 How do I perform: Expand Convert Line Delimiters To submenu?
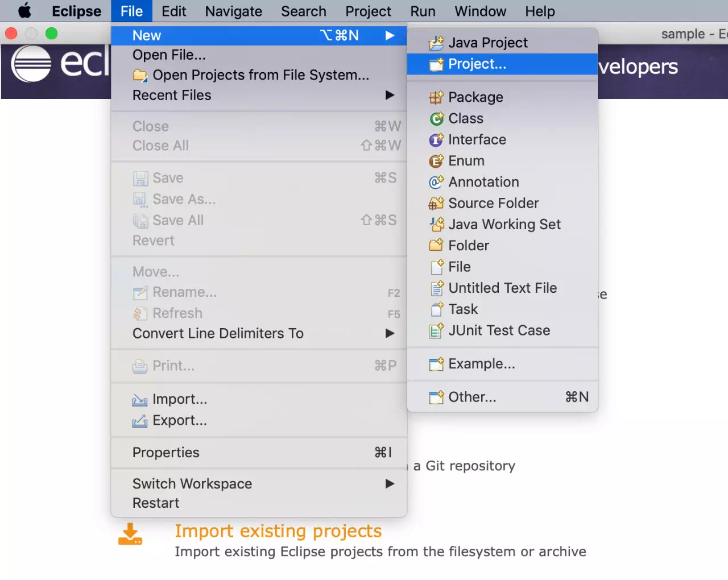390,333
